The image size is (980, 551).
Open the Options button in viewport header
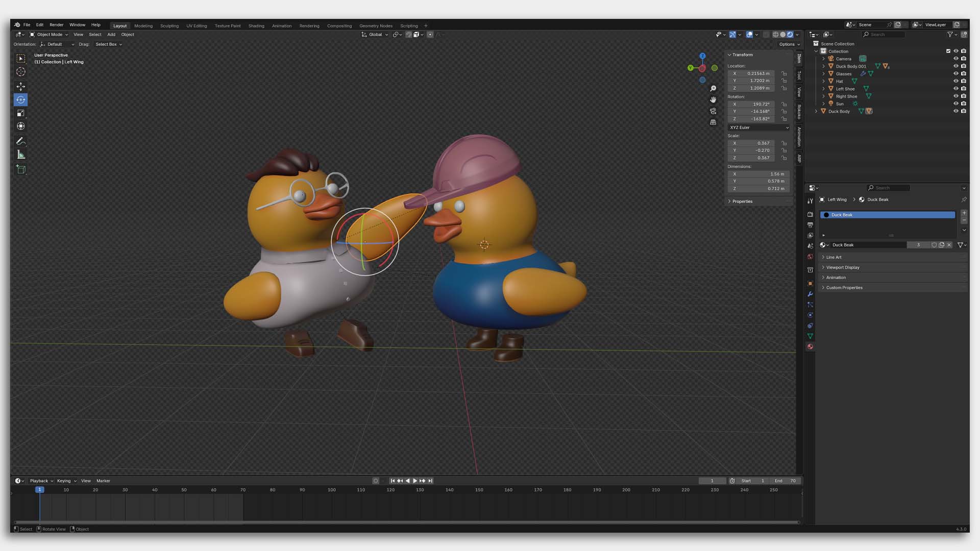789,44
